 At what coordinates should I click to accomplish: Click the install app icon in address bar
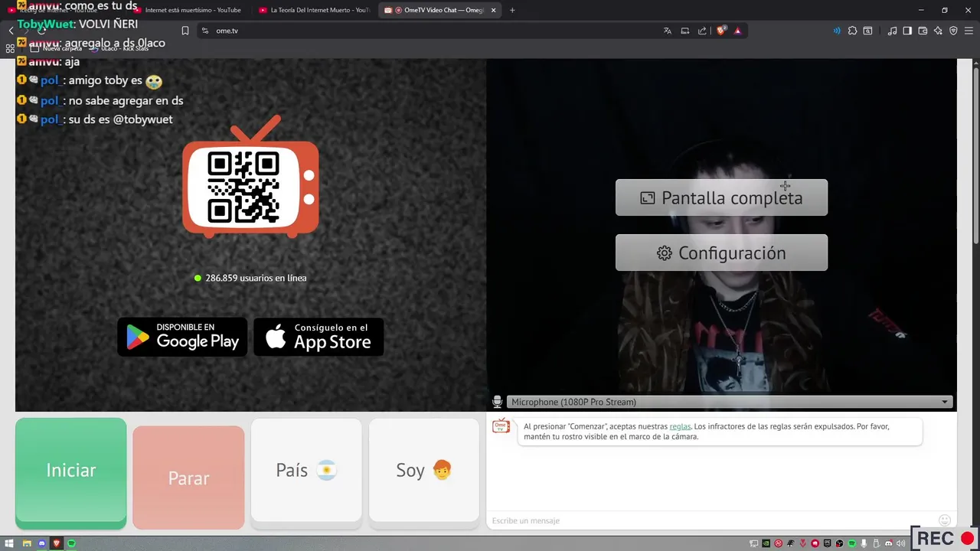click(x=685, y=31)
